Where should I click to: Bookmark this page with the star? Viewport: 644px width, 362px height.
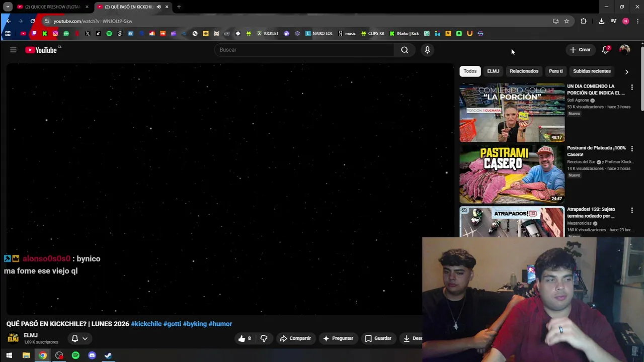click(x=567, y=21)
